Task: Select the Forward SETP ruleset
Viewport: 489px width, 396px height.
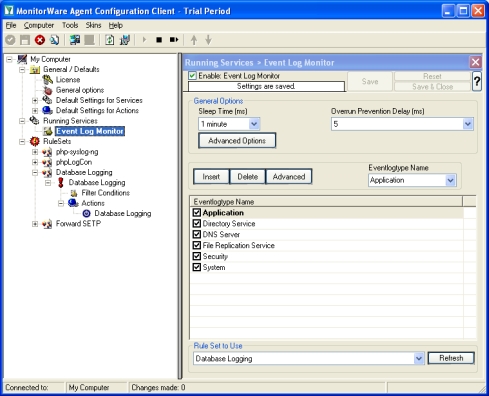Action: point(78,224)
